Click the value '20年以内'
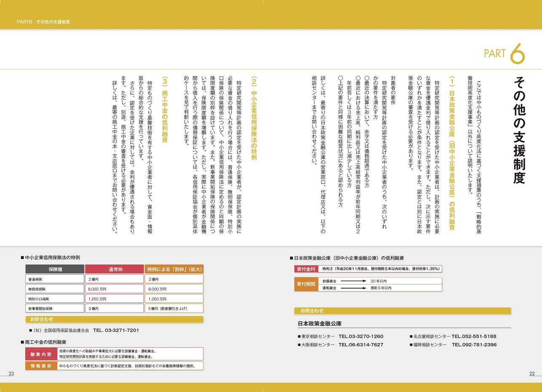This screenshot has width=542, height=392. tap(379, 281)
